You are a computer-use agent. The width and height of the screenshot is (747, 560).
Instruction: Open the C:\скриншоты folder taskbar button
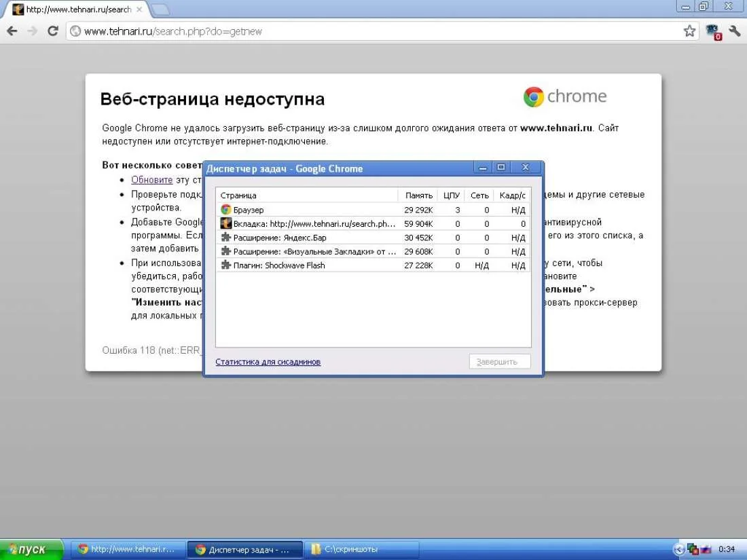[362, 550]
